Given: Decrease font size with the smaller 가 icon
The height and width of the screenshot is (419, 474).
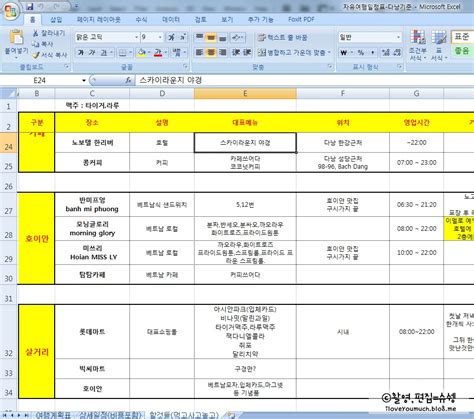Looking at the screenshot, I should click(182, 37).
